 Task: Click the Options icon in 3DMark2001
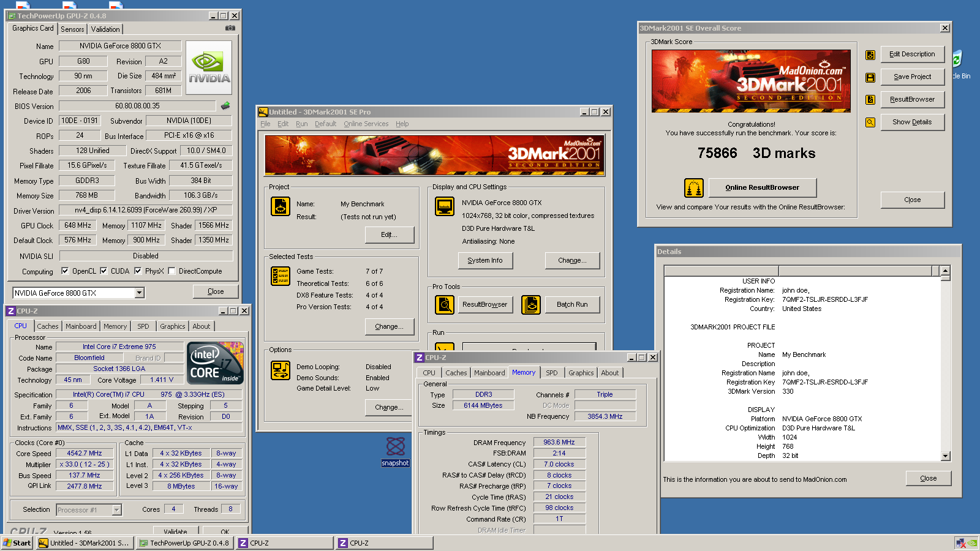281,370
